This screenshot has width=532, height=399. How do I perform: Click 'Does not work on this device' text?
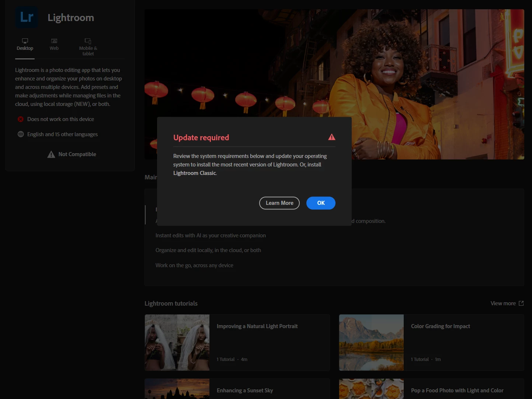60,119
